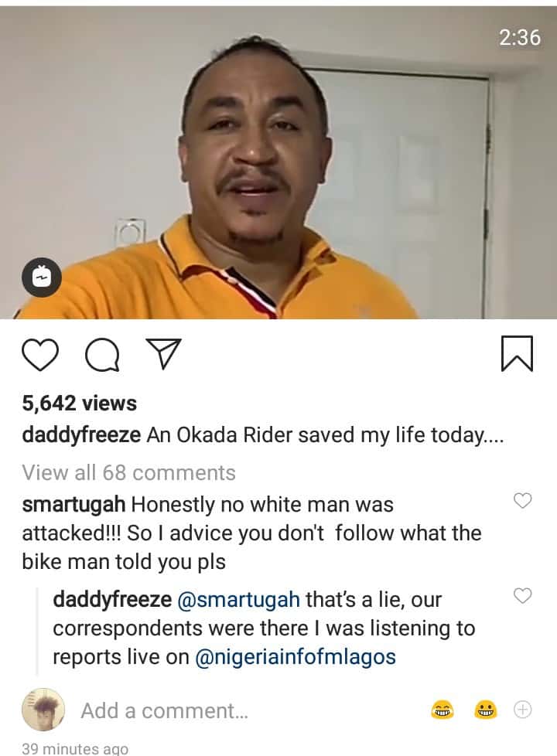Like the post with the heart icon
Screen dimensions: 557x756
40,354
